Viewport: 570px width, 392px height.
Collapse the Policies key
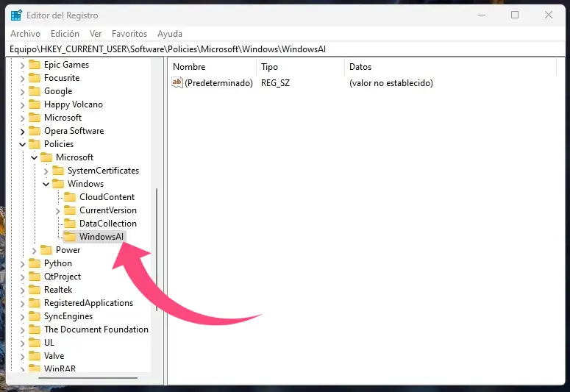pyautogui.click(x=22, y=144)
